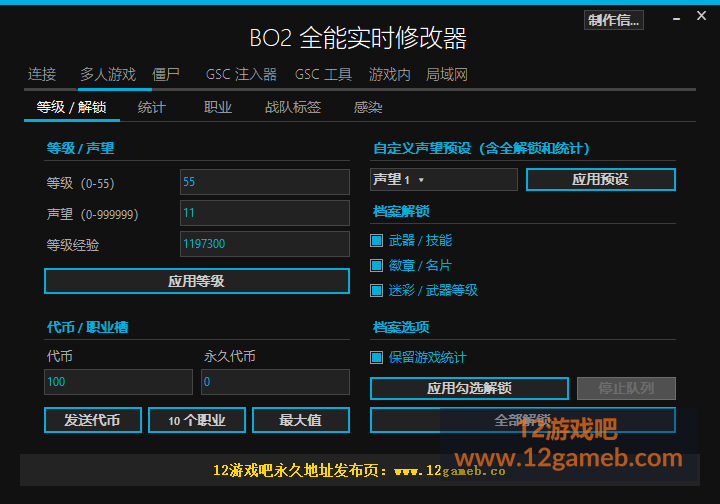Viewport: 720px width, 504px height.
Task: Open the 制作信... credits button
Action: coord(613,20)
